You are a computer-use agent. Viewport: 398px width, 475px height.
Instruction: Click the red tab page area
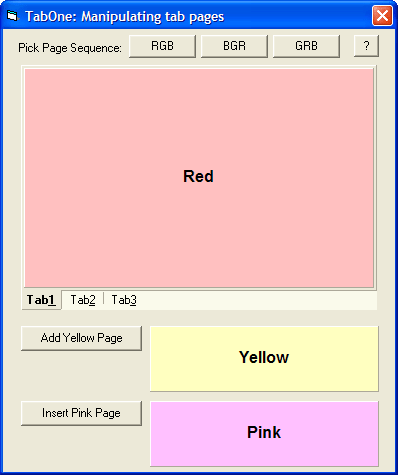[199, 178]
